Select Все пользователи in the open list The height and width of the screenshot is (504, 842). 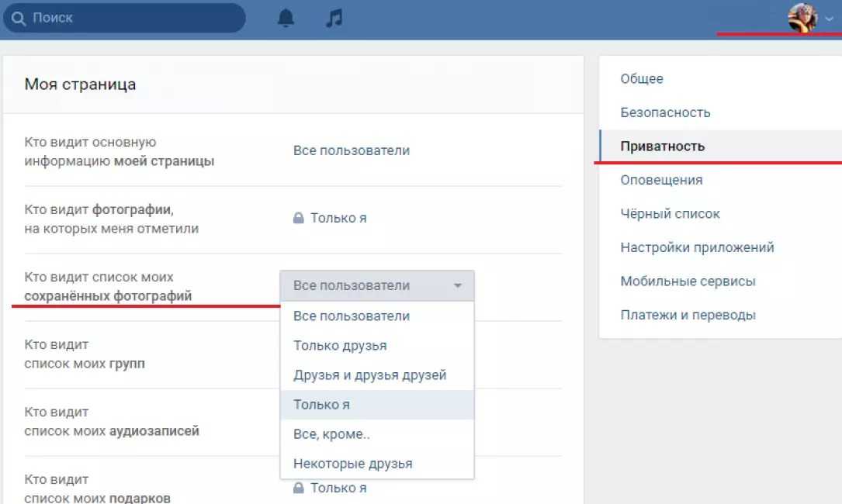(351, 316)
